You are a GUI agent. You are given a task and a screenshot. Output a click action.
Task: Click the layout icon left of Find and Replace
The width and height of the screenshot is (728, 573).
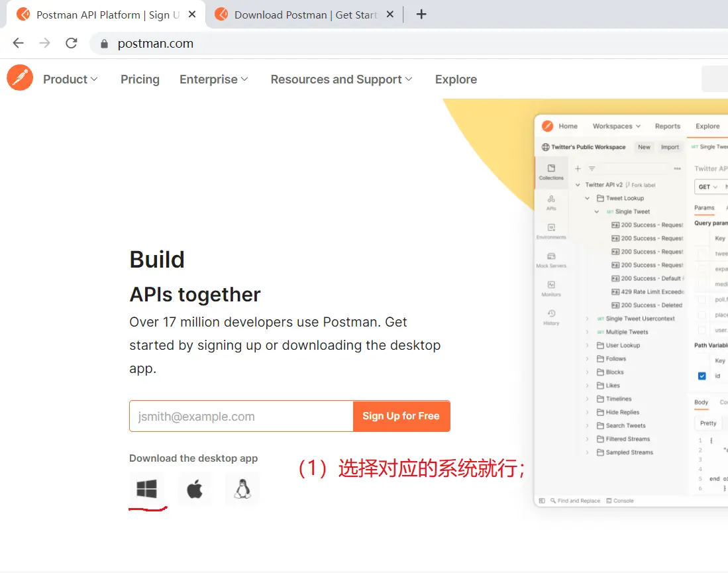(x=541, y=501)
